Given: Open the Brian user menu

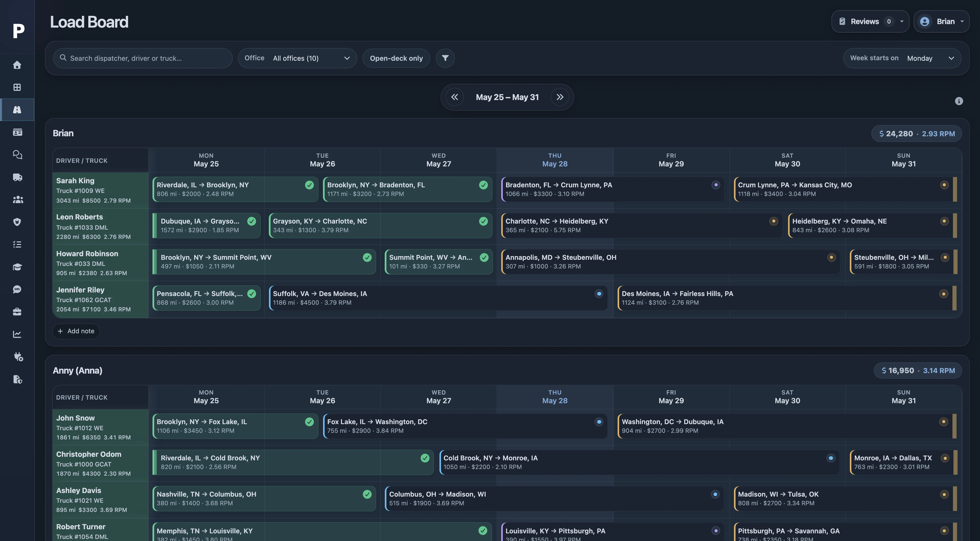Looking at the screenshot, I should tap(941, 21).
